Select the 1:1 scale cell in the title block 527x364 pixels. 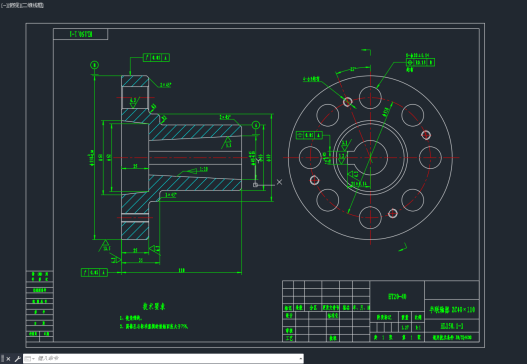pyautogui.click(x=418, y=327)
